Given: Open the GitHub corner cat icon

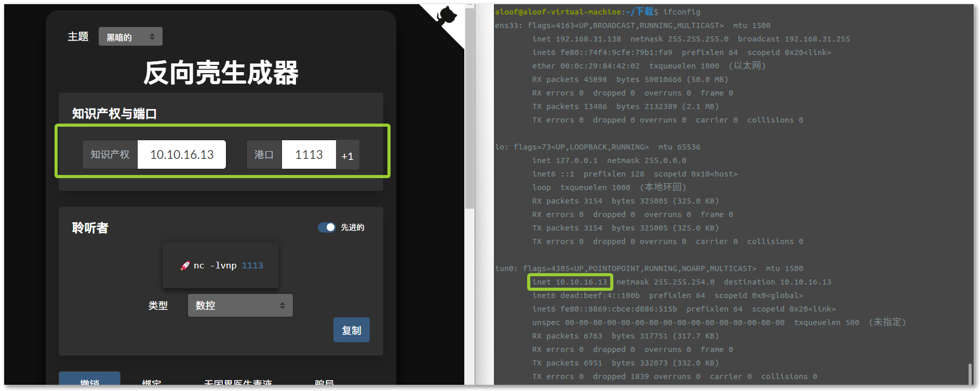Looking at the screenshot, I should pyautogui.click(x=446, y=17).
